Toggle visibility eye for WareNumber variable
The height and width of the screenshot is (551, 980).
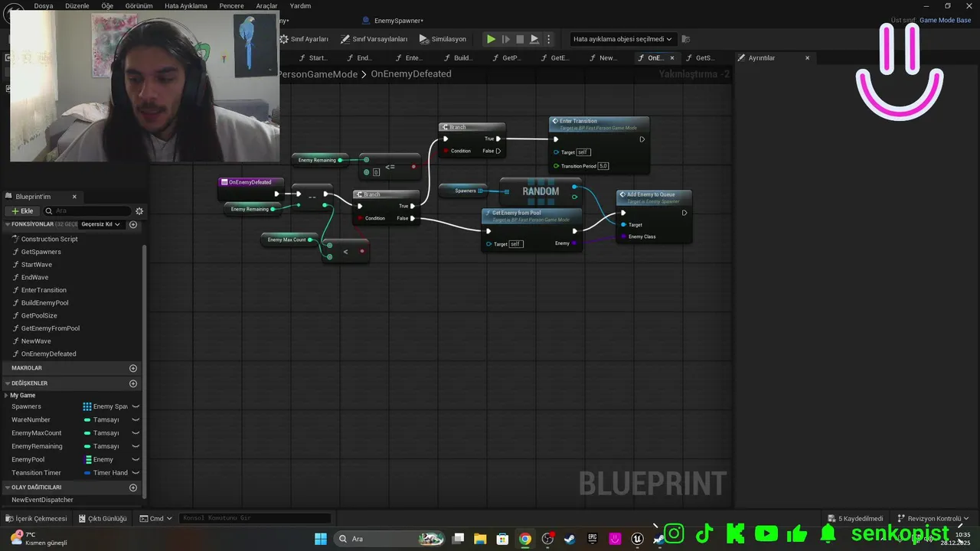pos(136,420)
